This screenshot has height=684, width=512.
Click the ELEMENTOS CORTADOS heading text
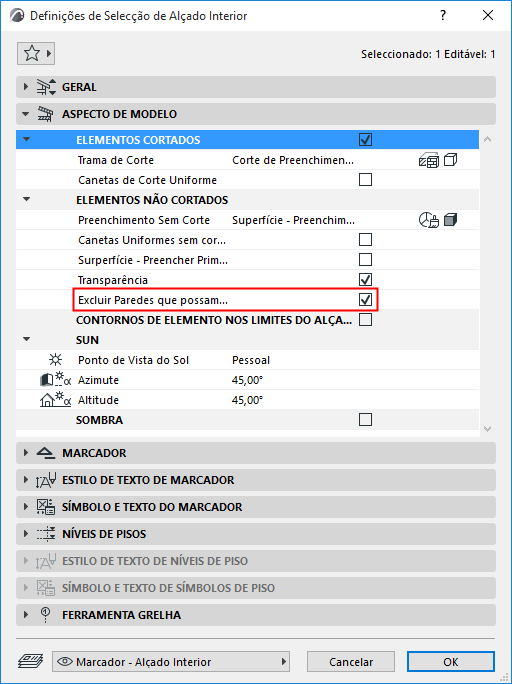pos(138,140)
